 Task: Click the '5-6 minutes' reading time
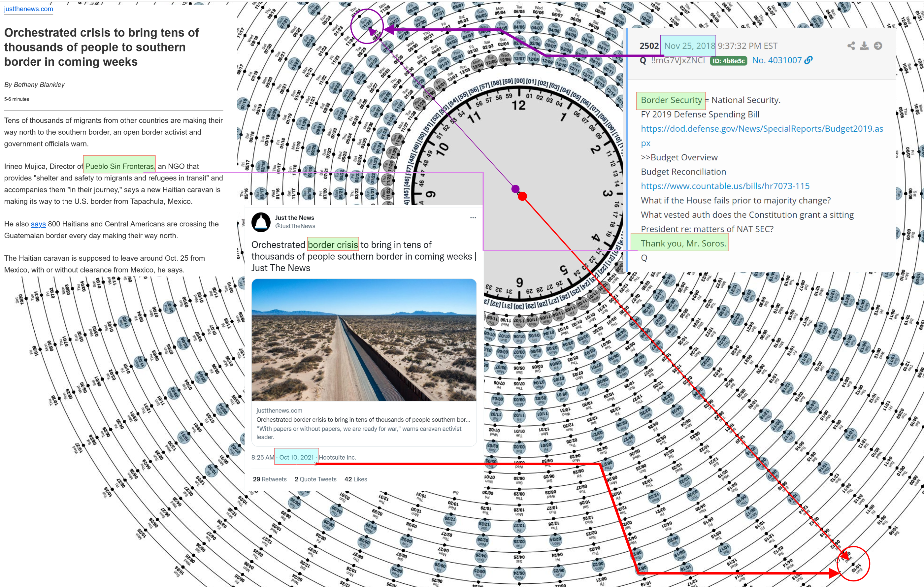(x=16, y=99)
